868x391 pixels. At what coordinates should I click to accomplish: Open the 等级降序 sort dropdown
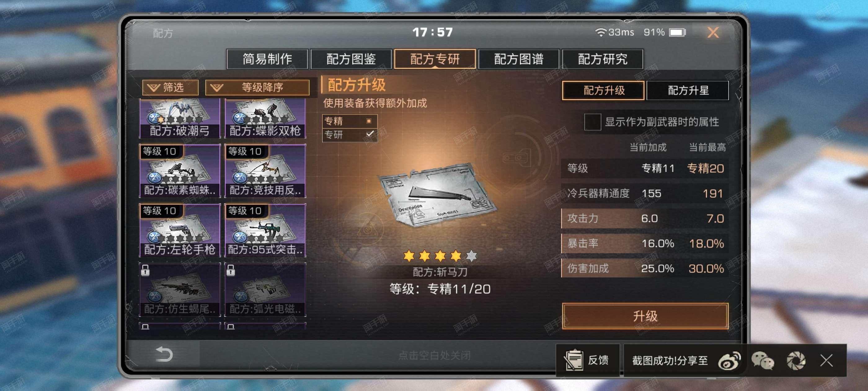tap(257, 88)
